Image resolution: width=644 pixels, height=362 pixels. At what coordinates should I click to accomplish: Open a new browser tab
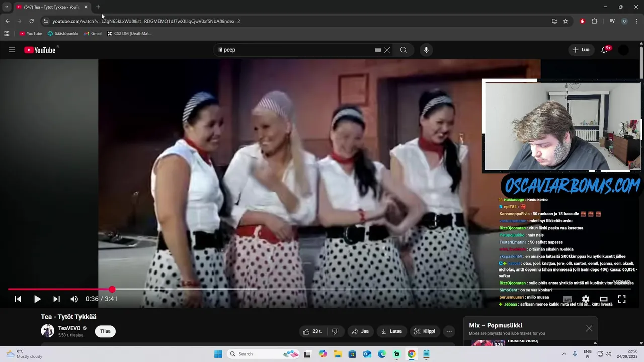[x=98, y=7]
